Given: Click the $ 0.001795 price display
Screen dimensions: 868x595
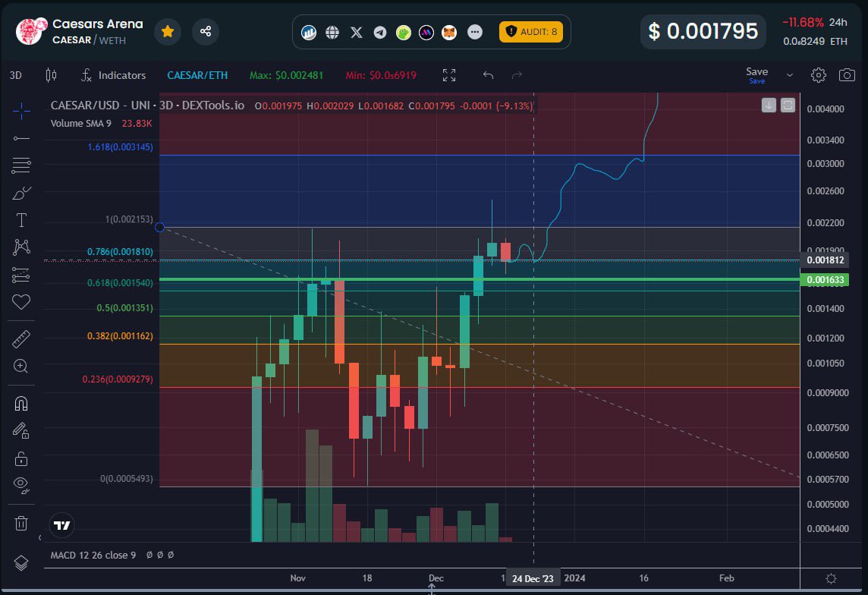Looking at the screenshot, I should (703, 32).
